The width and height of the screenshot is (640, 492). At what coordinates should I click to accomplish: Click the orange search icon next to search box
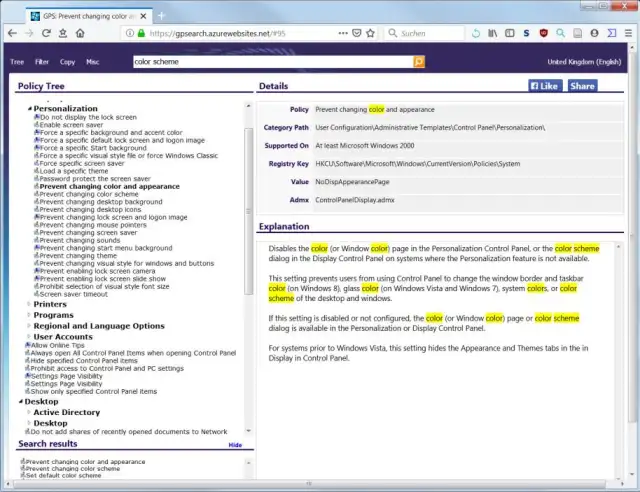(x=418, y=62)
